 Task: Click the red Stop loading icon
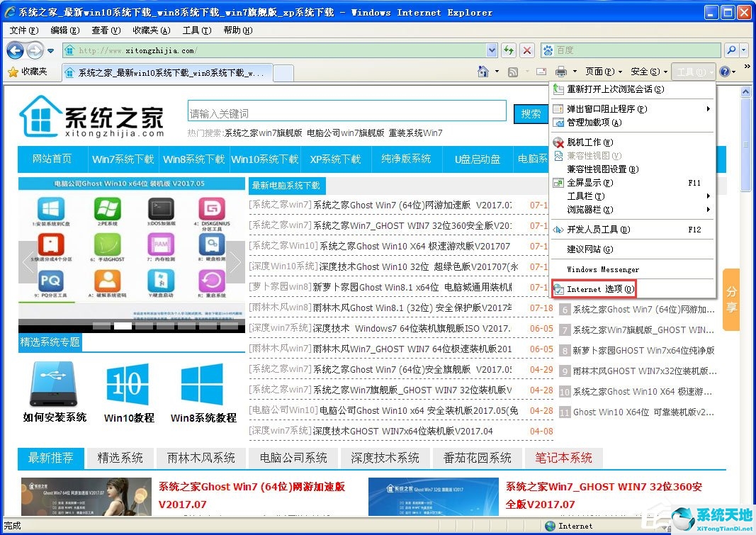tap(526, 50)
